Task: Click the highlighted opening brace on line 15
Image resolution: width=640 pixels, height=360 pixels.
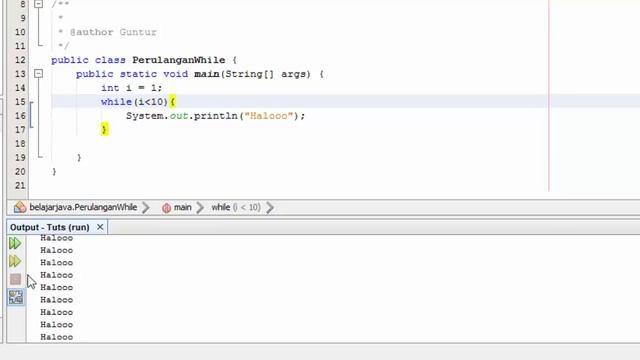Action: point(172,102)
